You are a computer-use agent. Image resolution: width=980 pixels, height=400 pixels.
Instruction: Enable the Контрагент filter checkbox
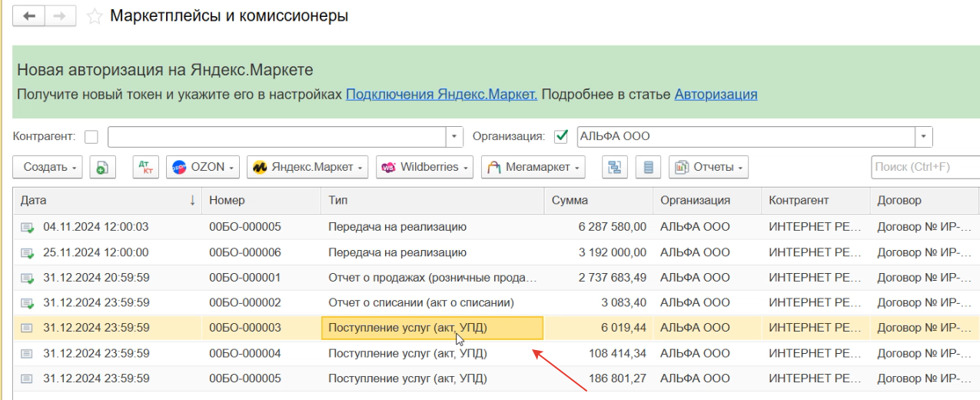tap(91, 137)
